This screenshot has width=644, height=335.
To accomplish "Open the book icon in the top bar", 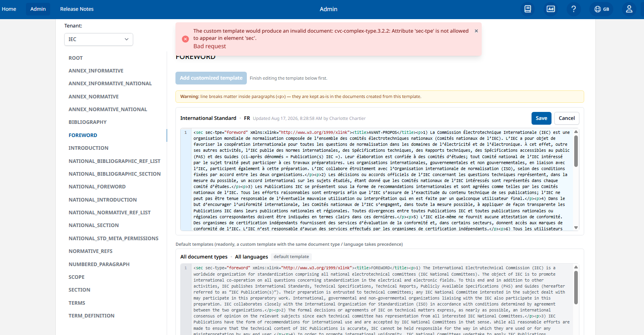I will pos(528,9).
